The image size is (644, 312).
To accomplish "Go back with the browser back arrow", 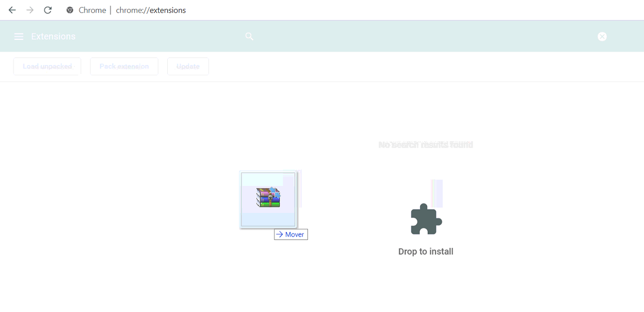I will coord(12,10).
